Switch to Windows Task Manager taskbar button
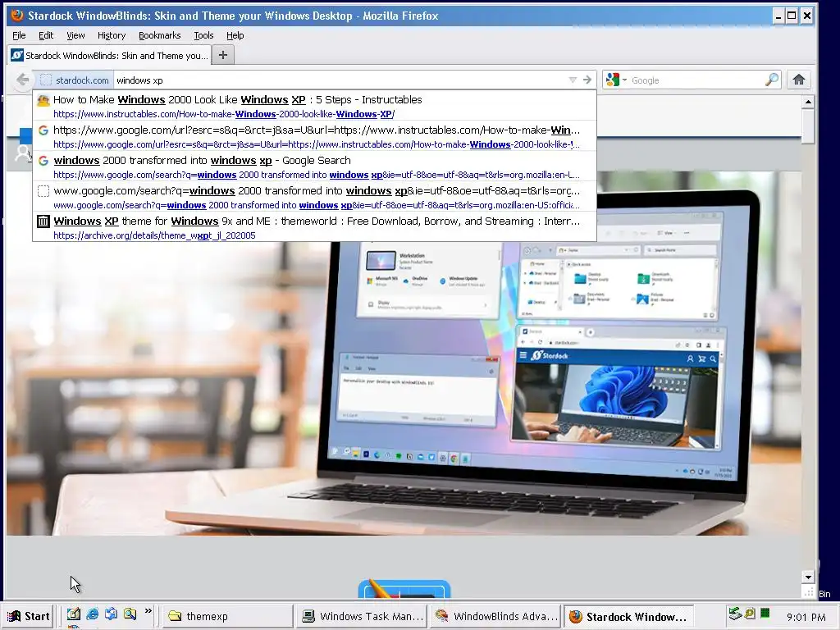The width and height of the screenshot is (840, 630). (x=362, y=616)
